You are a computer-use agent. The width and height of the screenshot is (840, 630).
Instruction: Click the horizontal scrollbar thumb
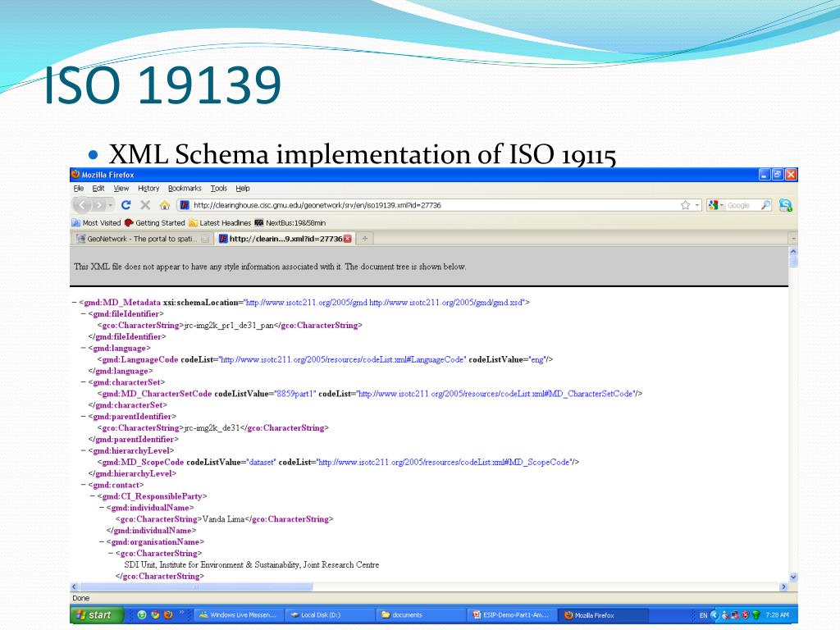coord(196,587)
